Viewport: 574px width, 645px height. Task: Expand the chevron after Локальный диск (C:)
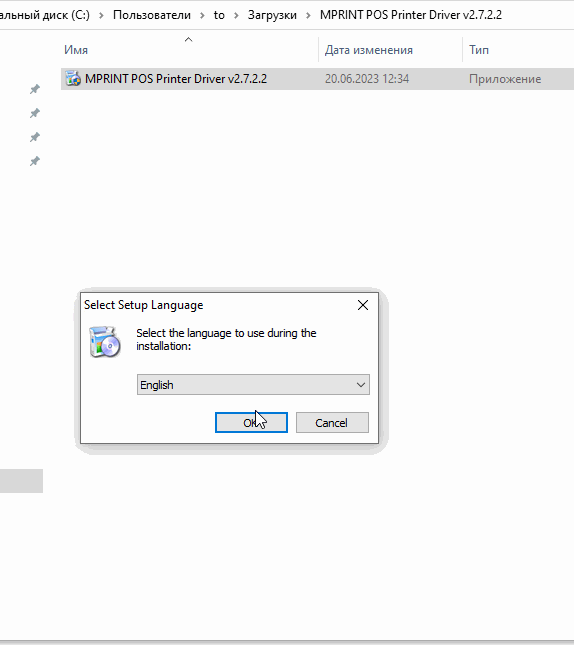tap(101, 16)
